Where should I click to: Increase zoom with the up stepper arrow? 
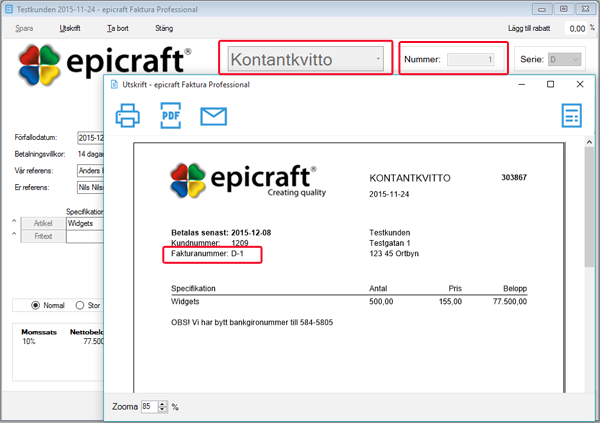[x=162, y=403]
